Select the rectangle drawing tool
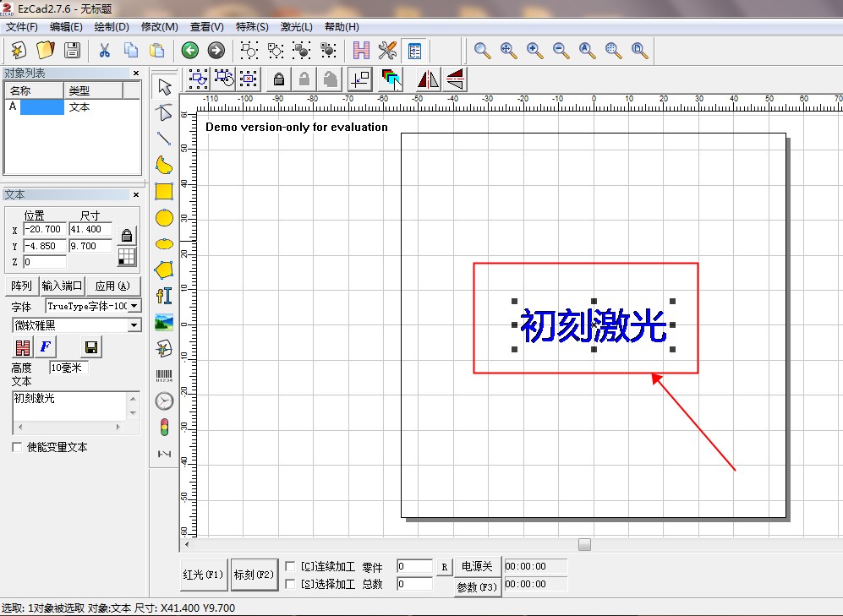 pyautogui.click(x=164, y=191)
